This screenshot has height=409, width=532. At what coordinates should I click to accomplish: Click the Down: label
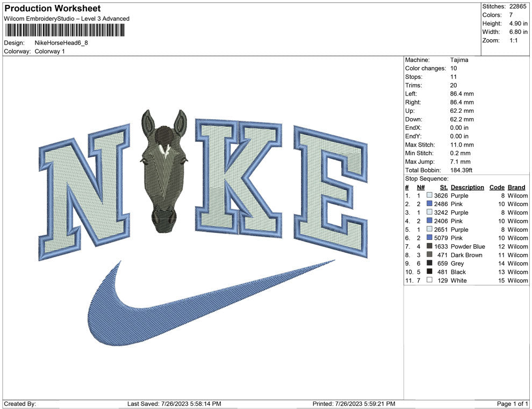click(x=414, y=119)
